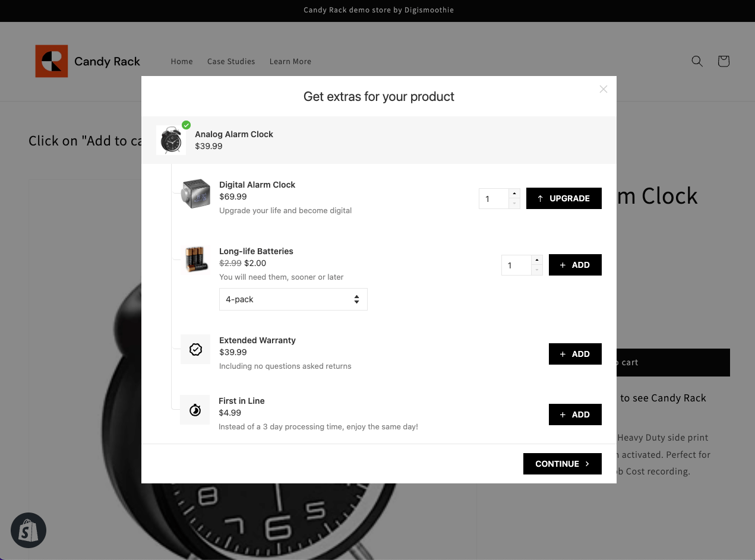This screenshot has width=755, height=560.
Task: Click the green checkmark on Analog Alarm Clock
Action: (186, 125)
